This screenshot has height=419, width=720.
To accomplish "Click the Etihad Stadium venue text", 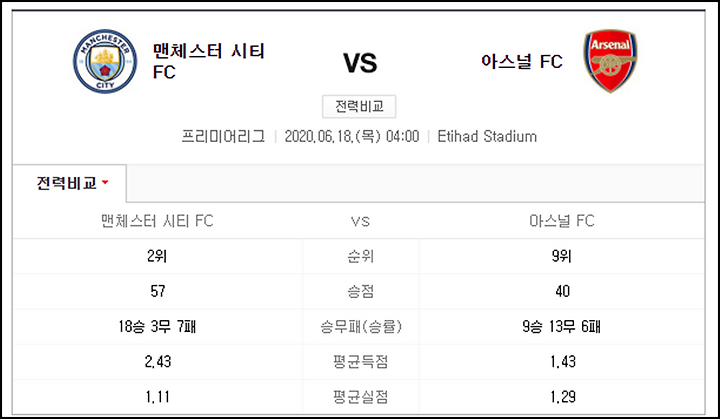I will [487, 136].
